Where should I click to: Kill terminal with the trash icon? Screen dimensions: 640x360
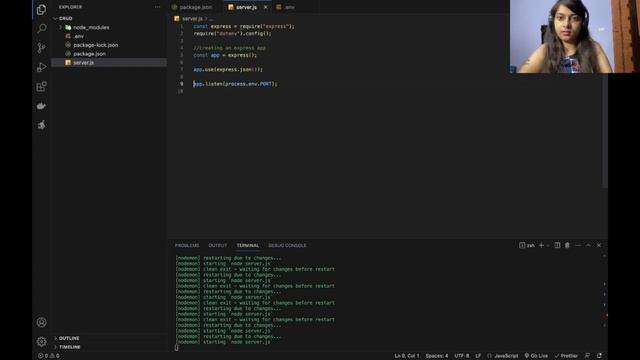pos(567,245)
